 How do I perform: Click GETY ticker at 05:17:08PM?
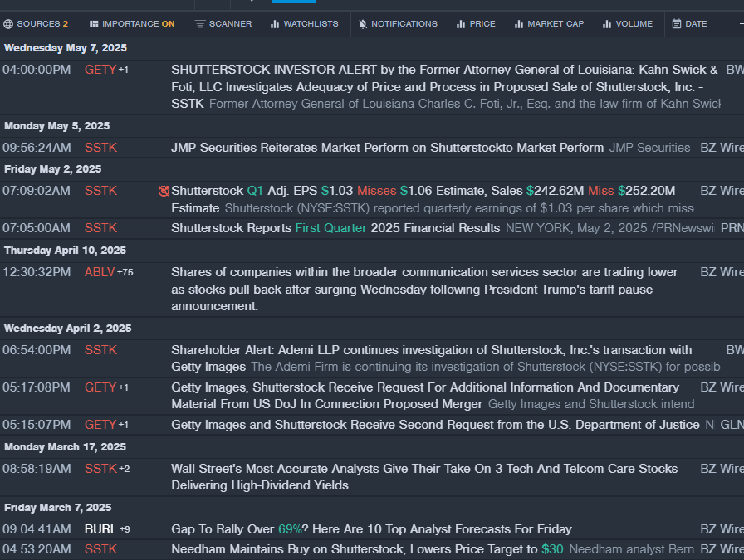coord(100,387)
